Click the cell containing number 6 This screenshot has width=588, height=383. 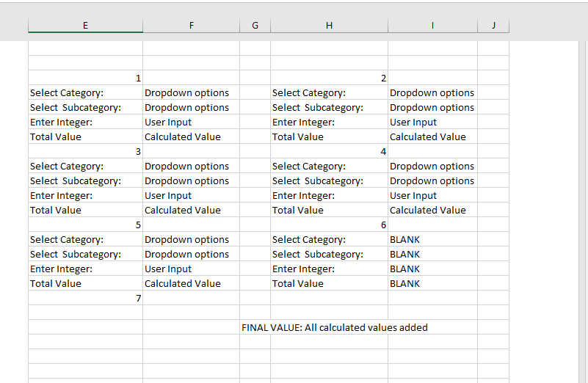[330, 225]
